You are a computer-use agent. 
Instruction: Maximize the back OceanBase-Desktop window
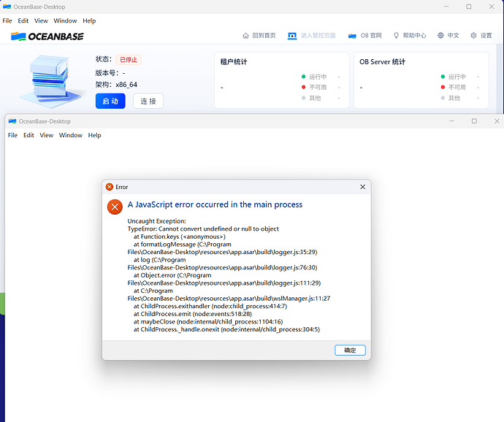[x=469, y=7]
